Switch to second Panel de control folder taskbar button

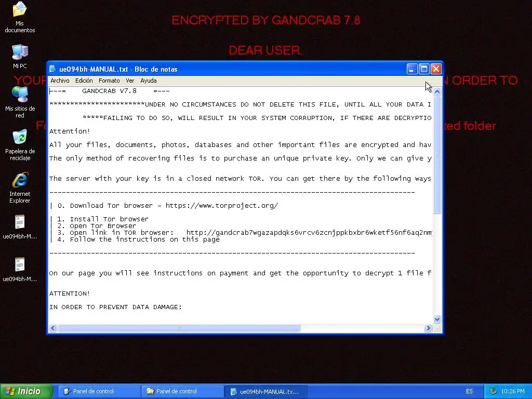tap(182, 391)
